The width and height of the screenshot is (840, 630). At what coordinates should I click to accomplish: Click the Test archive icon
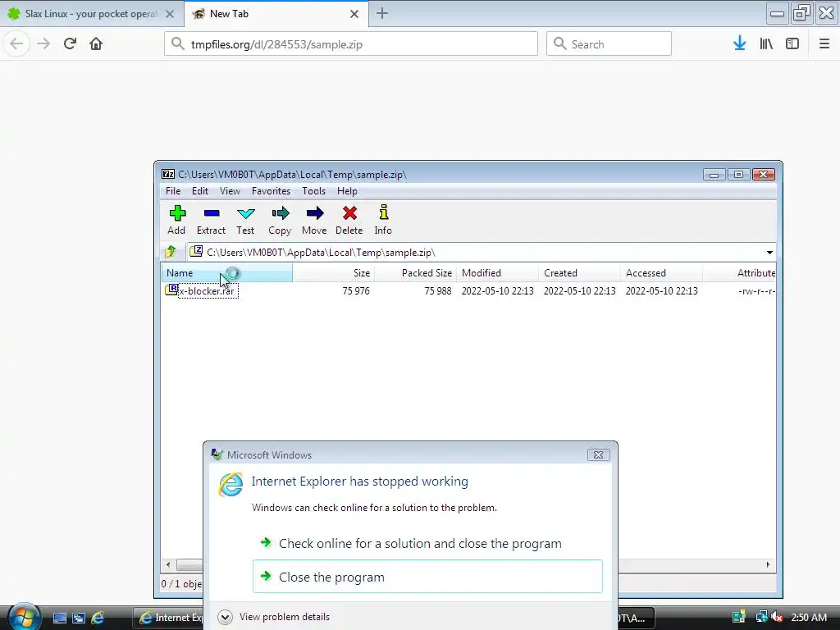pos(245,220)
